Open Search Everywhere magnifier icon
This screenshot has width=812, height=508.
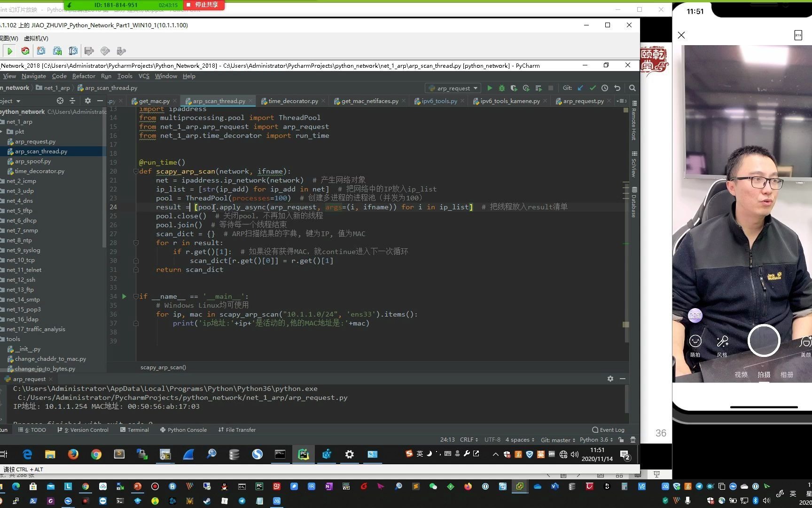(632, 88)
